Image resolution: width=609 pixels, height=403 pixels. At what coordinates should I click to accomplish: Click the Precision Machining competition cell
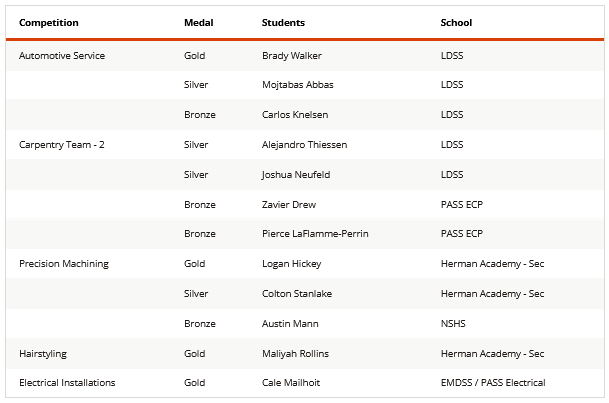click(64, 264)
